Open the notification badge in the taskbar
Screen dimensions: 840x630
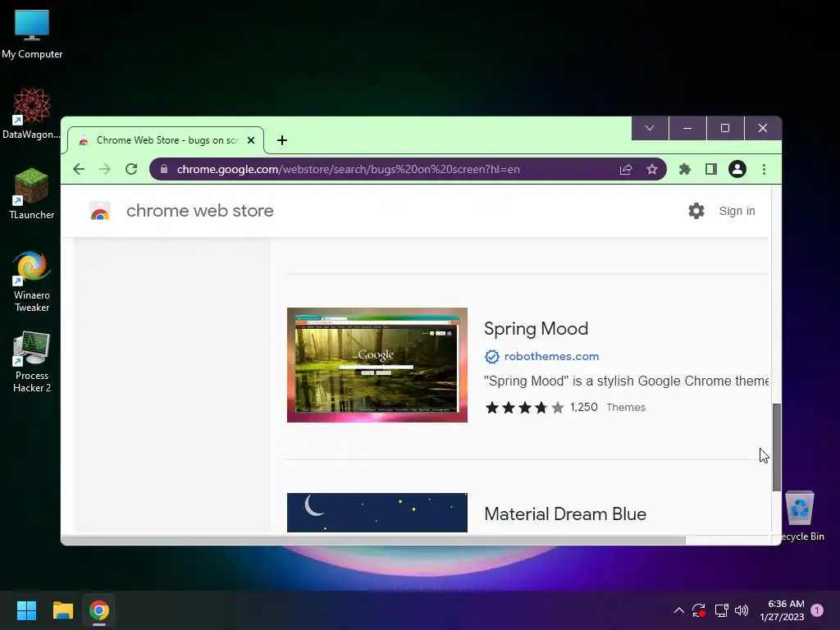817,610
